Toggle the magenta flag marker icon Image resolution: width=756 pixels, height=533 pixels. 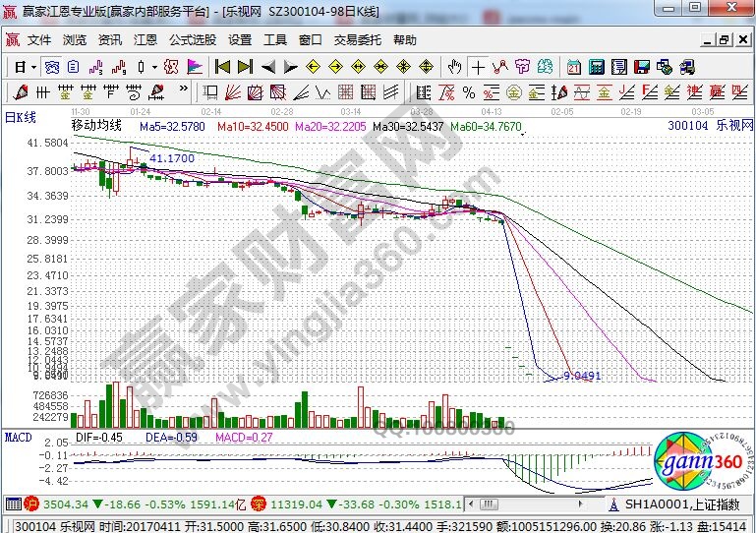point(195,67)
